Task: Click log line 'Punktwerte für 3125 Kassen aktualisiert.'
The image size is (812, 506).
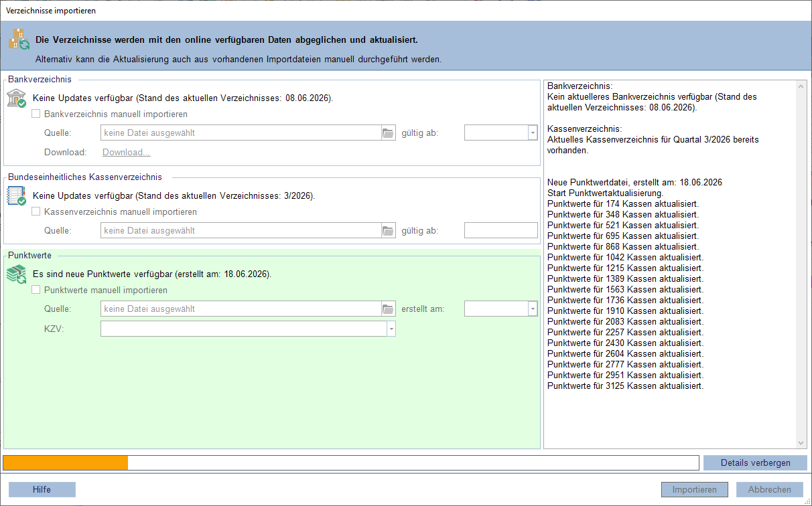Action: [626, 386]
